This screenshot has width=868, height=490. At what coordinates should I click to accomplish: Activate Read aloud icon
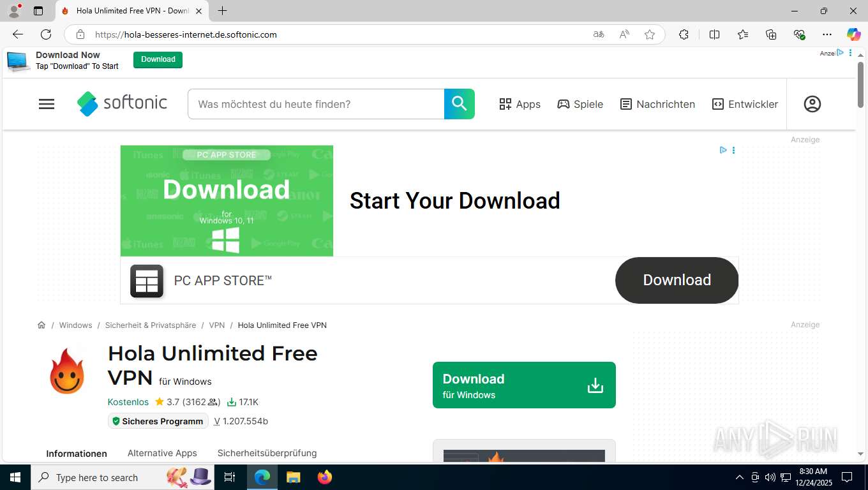(624, 34)
